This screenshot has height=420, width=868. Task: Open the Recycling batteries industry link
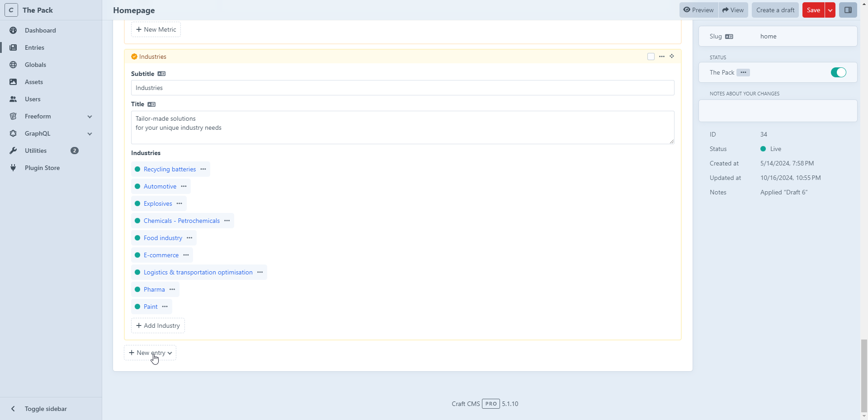click(170, 169)
